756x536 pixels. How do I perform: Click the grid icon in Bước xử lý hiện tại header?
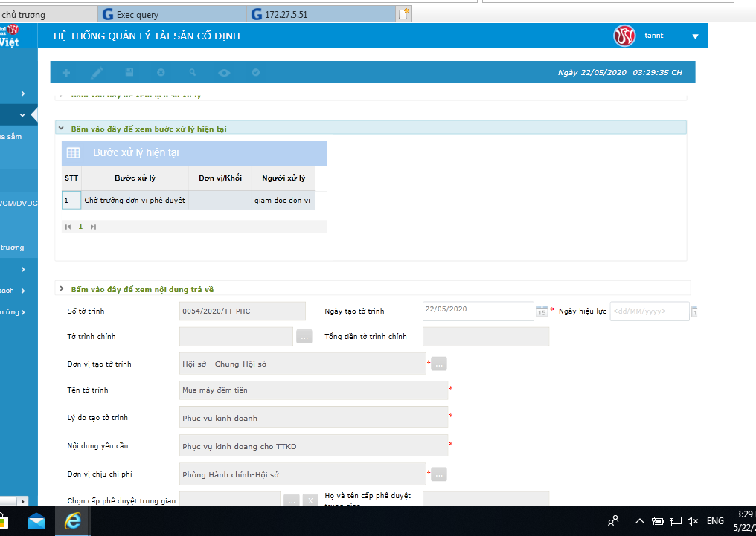(73, 153)
